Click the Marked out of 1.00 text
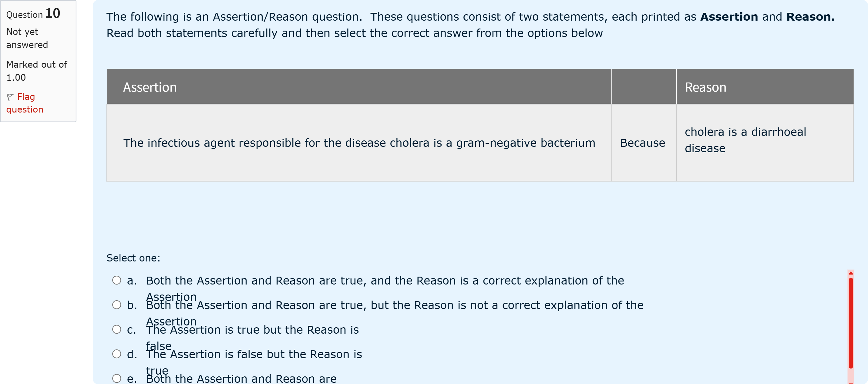 [x=37, y=71]
